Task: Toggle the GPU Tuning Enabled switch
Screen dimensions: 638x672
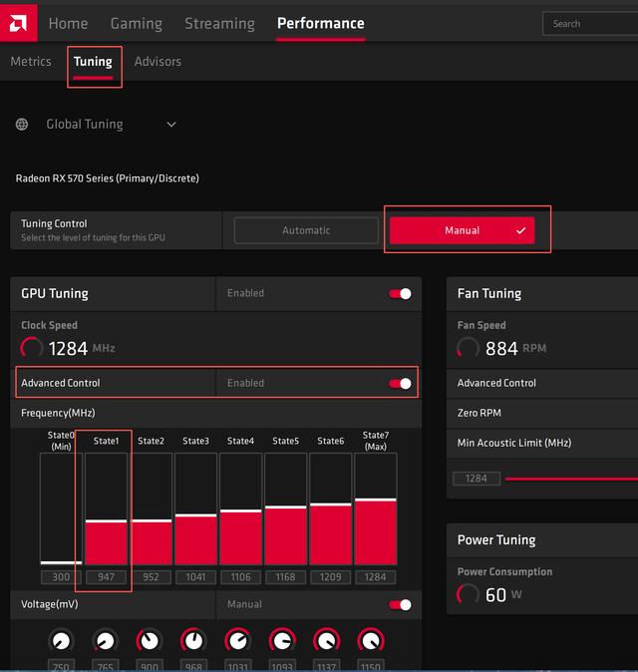Action: [x=400, y=293]
